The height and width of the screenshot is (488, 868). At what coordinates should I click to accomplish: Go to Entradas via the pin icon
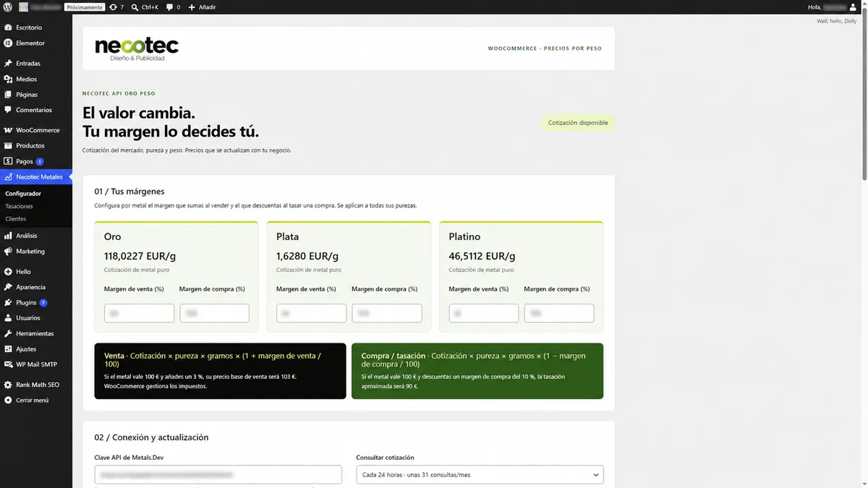(8, 64)
